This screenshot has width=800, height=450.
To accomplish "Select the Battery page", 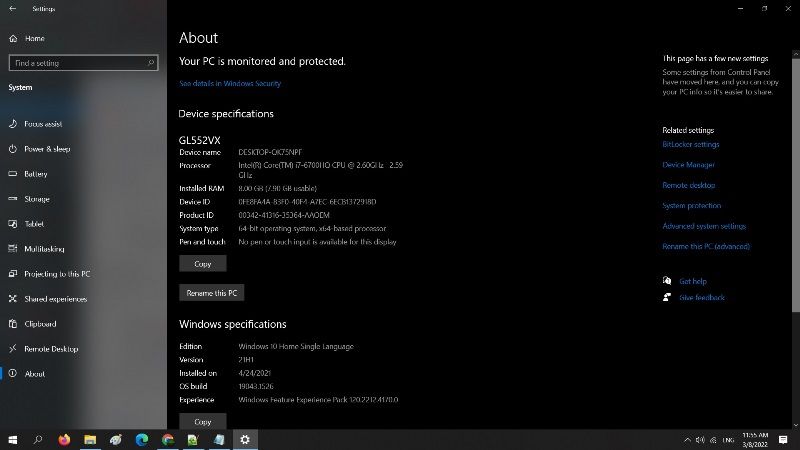I will click(36, 174).
